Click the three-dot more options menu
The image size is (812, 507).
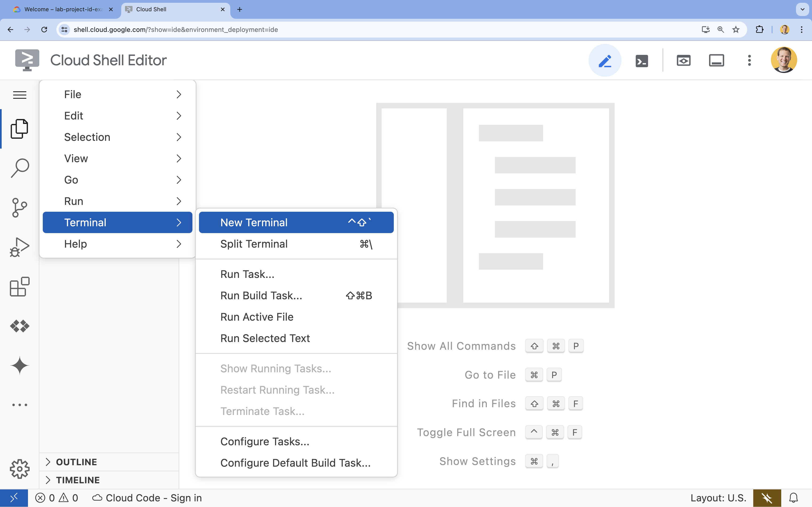click(750, 60)
